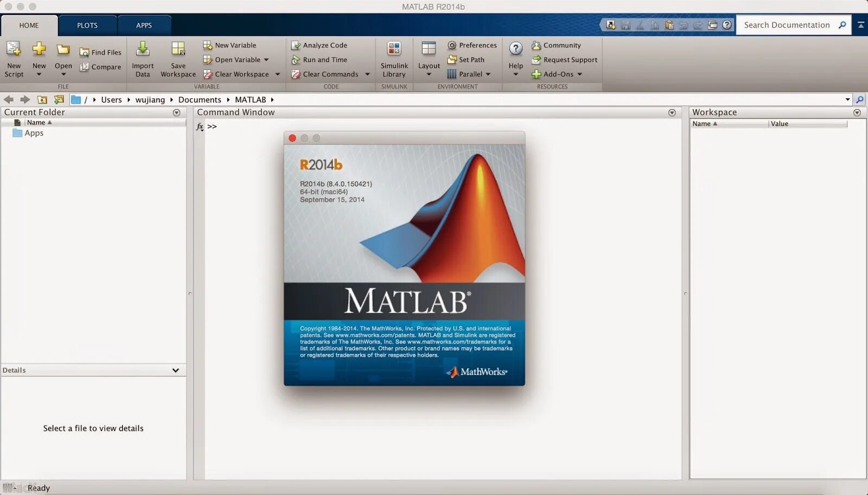This screenshot has height=495, width=868.
Task: Click the Add-Ons green plus icon
Action: [x=536, y=74]
